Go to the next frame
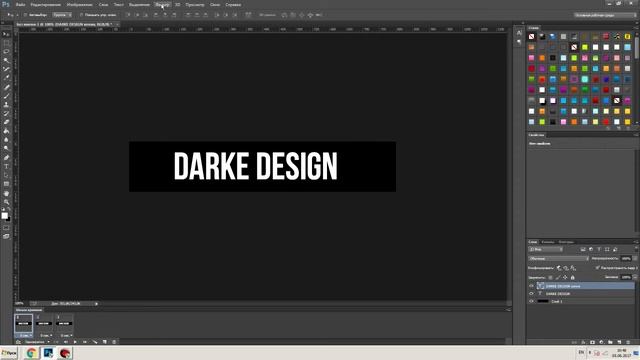 tap(85, 342)
